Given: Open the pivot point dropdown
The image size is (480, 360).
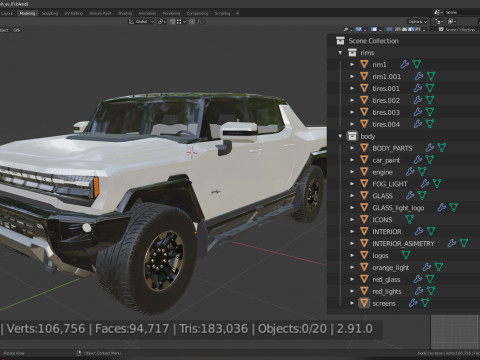Looking at the screenshot, I should coord(162,22).
